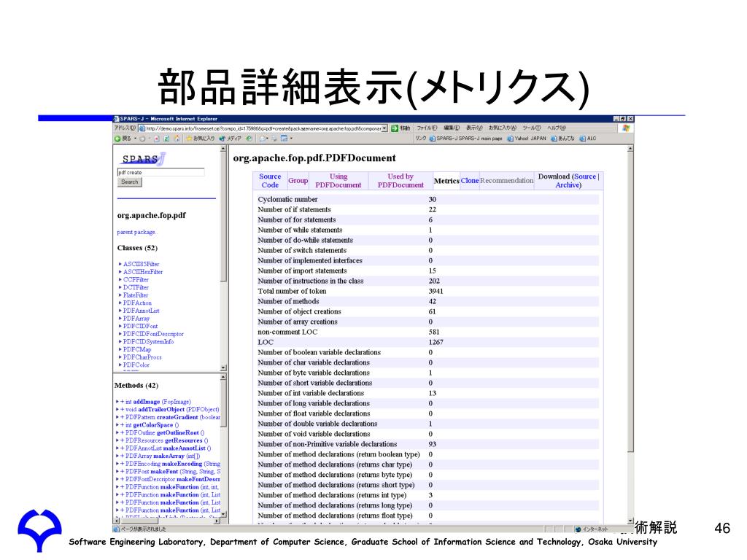Open SPARS-J main page links-bar shortcut
This screenshot has height=560, width=747.
click(x=466, y=139)
